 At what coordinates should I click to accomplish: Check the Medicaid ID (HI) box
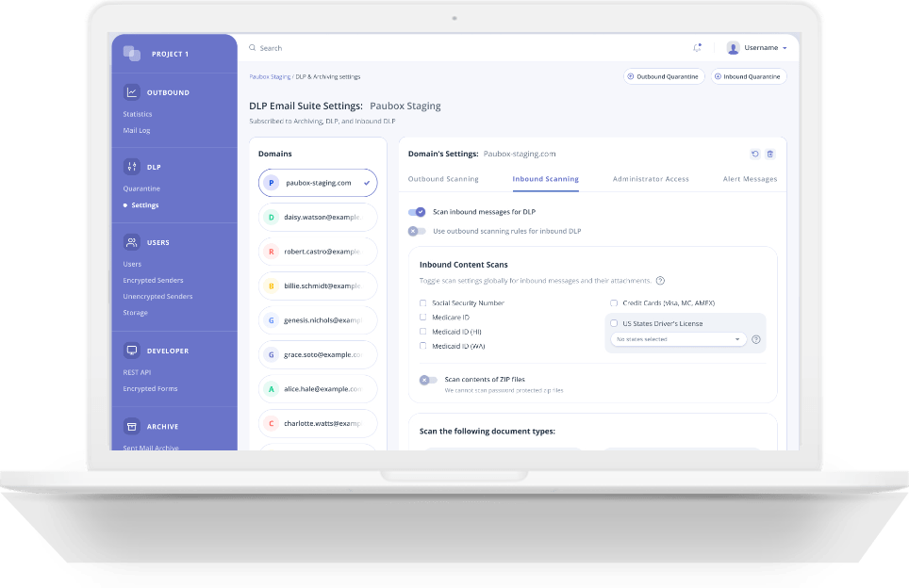pyautogui.click(x=422, y=332)
